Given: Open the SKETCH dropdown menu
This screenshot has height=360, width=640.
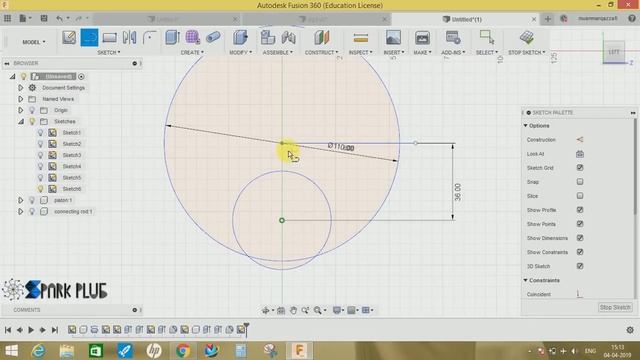Looking at the screenshot, I should point(109,53).
